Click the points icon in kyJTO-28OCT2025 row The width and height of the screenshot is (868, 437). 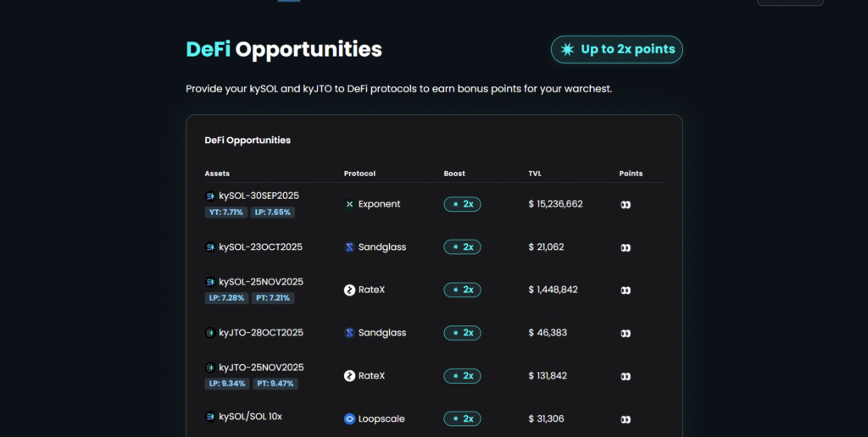(626, 334)
